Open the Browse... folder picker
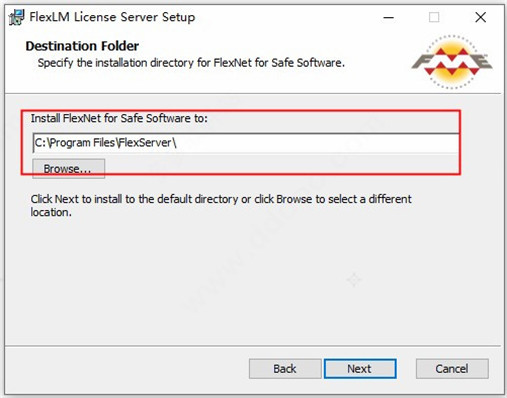Viewport: 507px width, 398px height. (68, 169)
